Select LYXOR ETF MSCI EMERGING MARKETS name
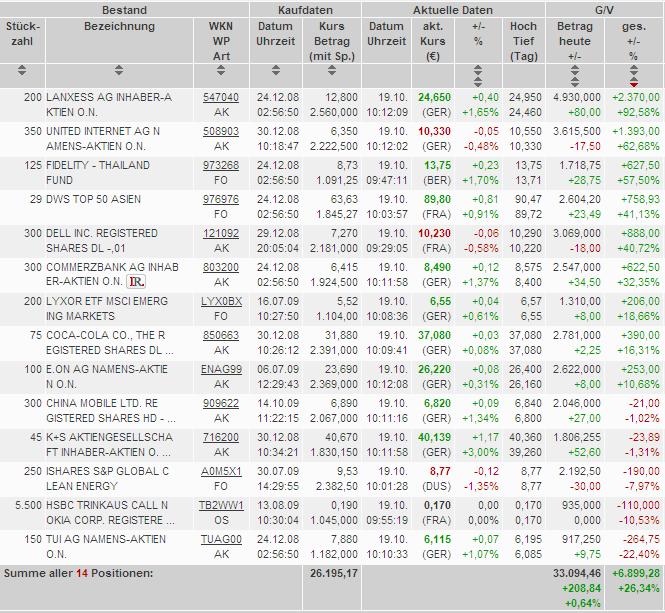 (x=107, y=308)
